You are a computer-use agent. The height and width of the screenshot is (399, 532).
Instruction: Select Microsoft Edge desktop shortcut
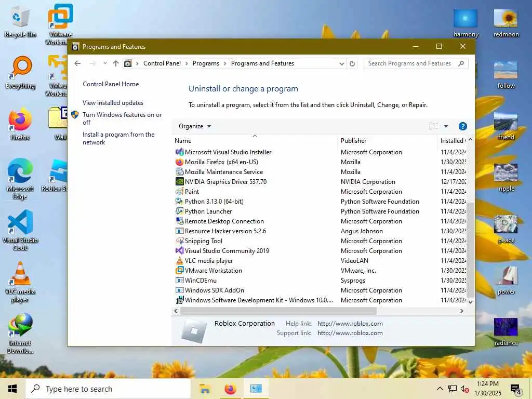click(20, 179)
